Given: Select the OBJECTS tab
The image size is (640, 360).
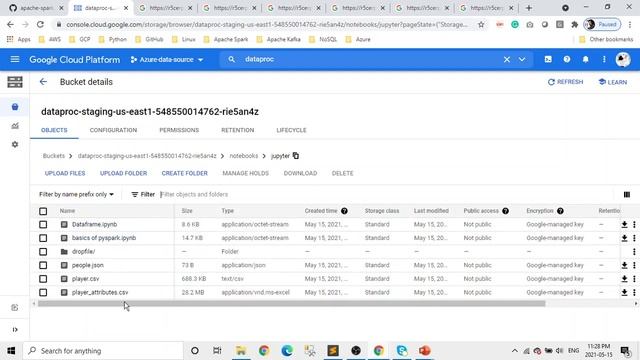Looking at the screenshot, I should coord(54,130).
